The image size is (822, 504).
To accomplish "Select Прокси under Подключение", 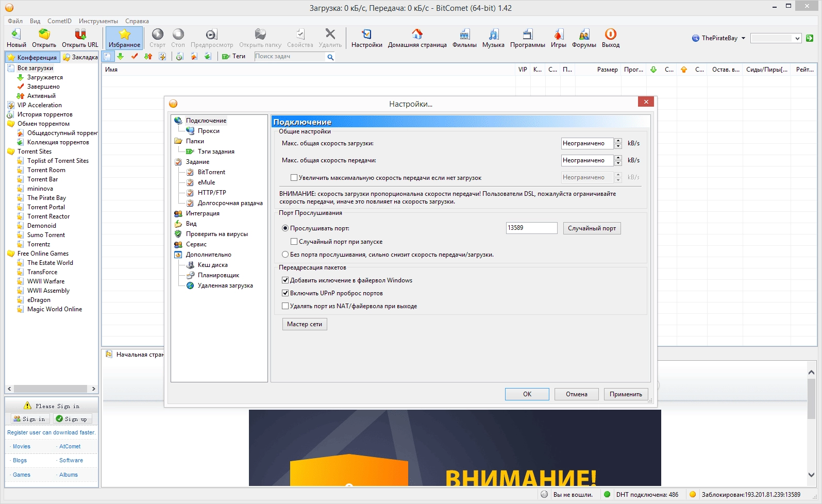I will pos(208,131).
